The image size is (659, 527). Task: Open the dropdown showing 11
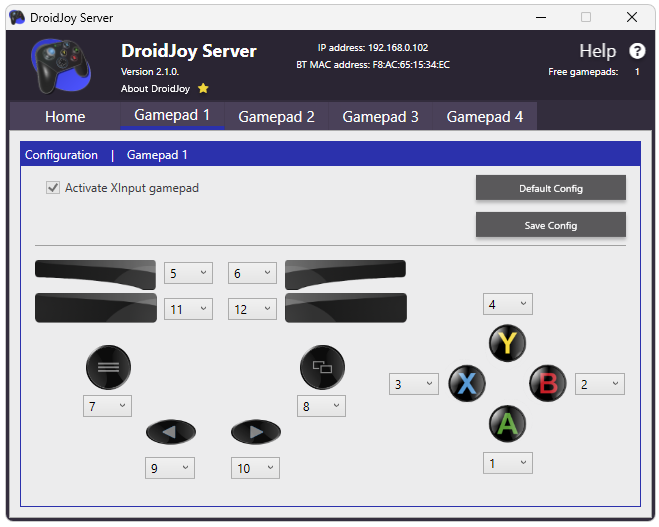[188, 309]
